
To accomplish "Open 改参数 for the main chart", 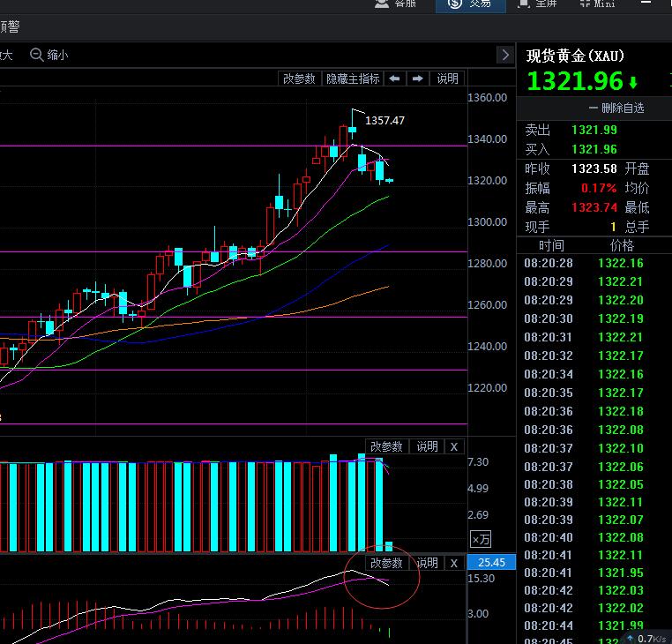I will [299, 79].
